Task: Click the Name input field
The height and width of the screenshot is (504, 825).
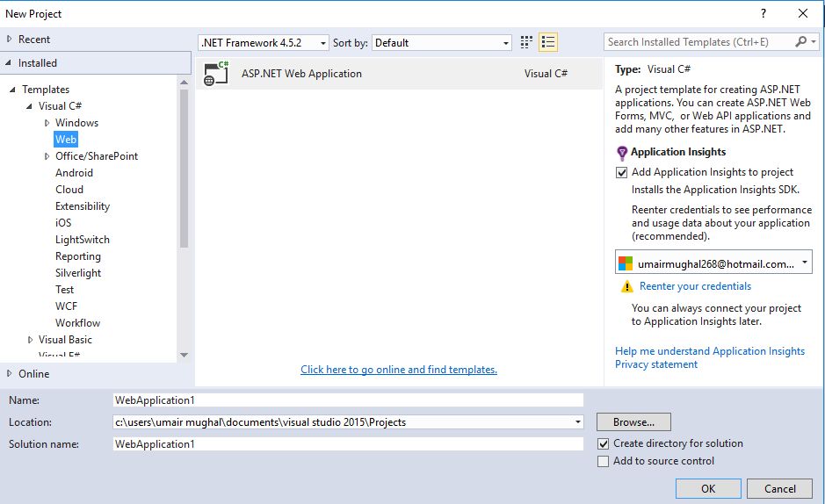Action: (348, 400)
